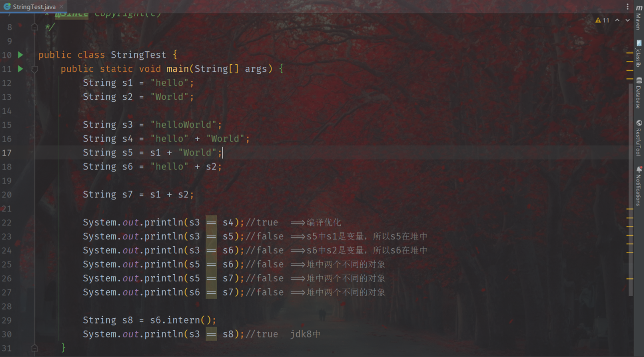Screen dimensions: 644x357
Task: Run class StringTest from the gutter arrow on line 10
Action: pos(20,55)
